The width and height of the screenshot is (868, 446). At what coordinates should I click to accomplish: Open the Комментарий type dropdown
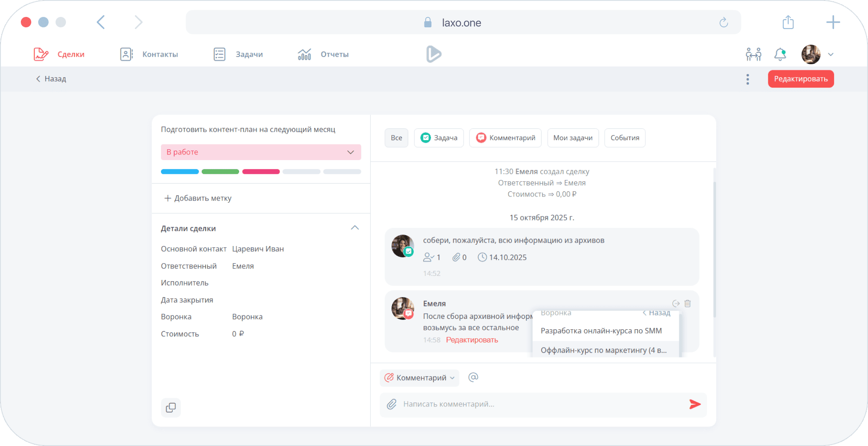click(420, 378)
